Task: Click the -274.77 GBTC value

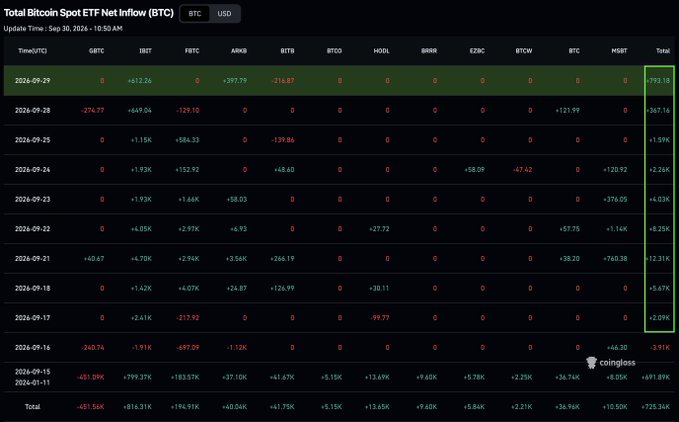Action: click(x=93, y=110)
